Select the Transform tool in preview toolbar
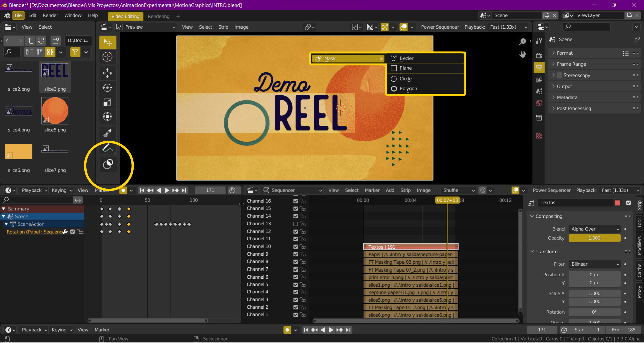This screenshot has height=343, width=644. (x=107, y=117)
